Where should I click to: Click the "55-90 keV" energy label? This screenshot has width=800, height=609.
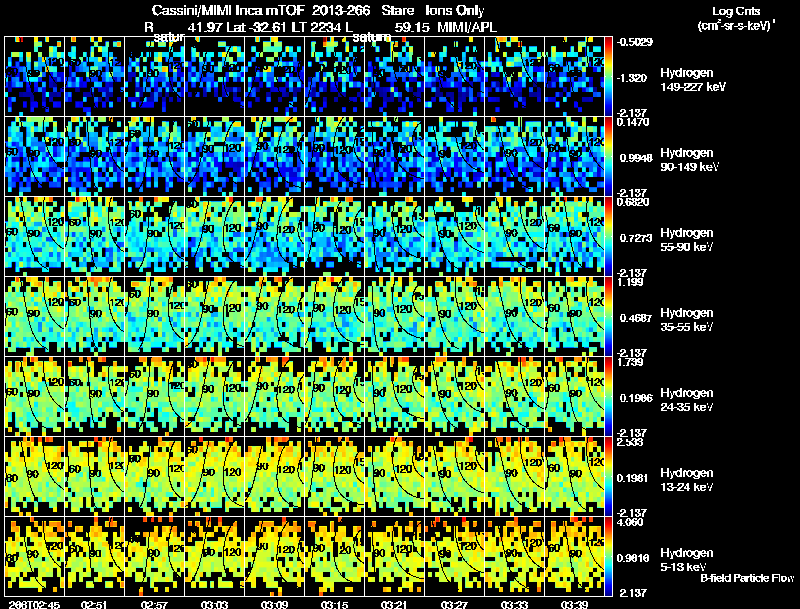coord(686,247)
